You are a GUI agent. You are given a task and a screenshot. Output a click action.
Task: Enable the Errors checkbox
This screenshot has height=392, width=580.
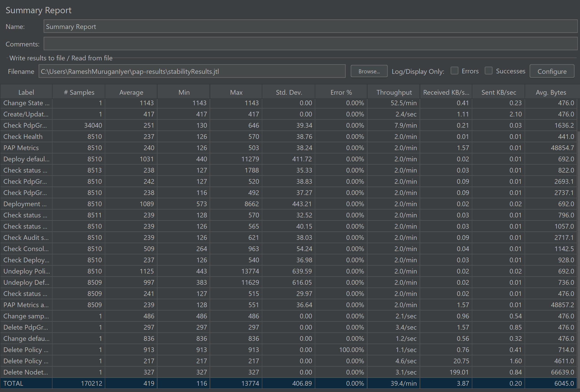pos(454,71)
